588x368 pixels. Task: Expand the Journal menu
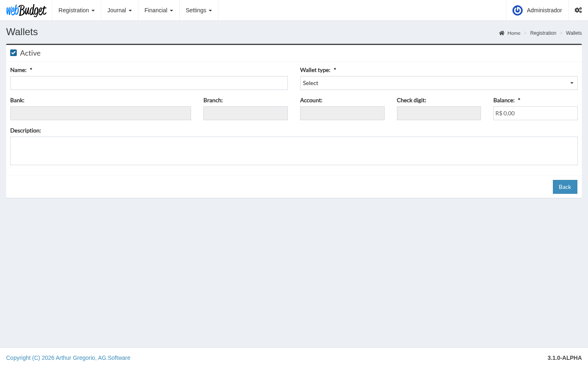click(119, 10)
